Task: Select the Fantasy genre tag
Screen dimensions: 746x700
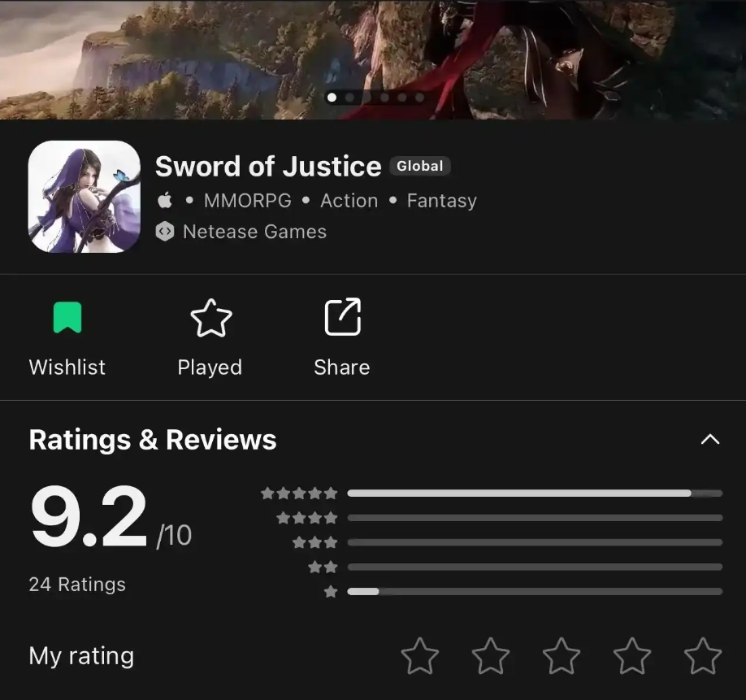Action: 441,201
